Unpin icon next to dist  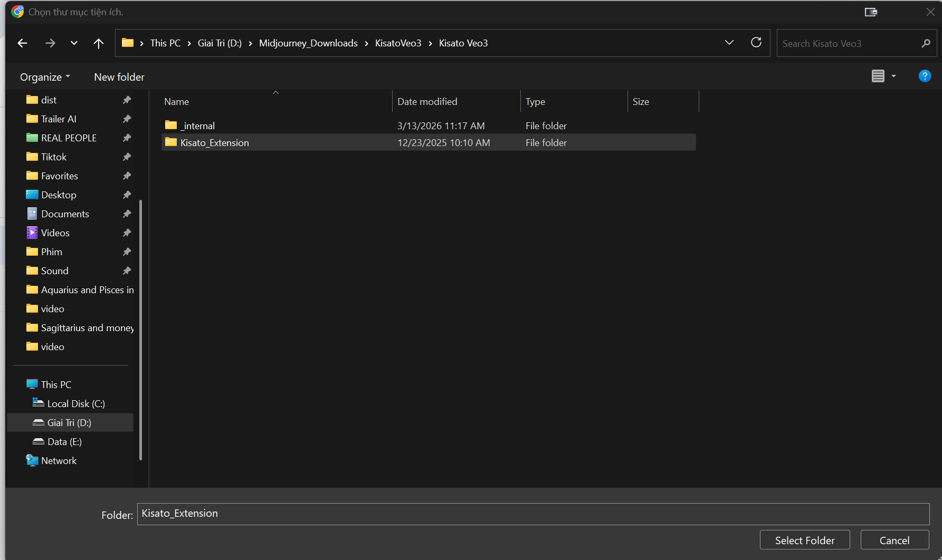[x=127, y=100]
